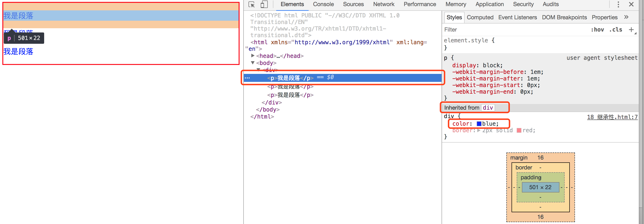Show more sidebar tabs with chevron
This screenshot has height=224, width=644.
(x=626, y=17)
